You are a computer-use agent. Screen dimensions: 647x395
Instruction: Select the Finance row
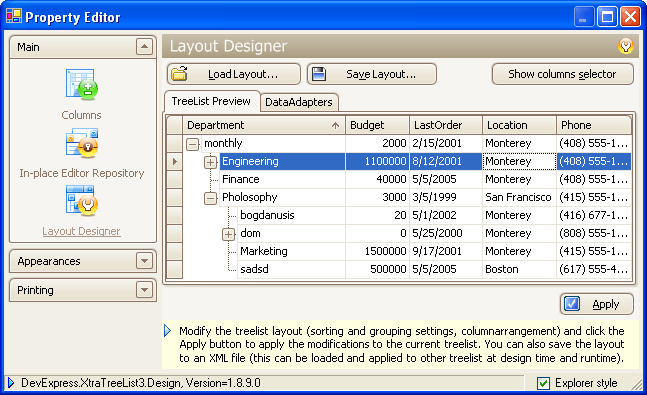point(399,180)
